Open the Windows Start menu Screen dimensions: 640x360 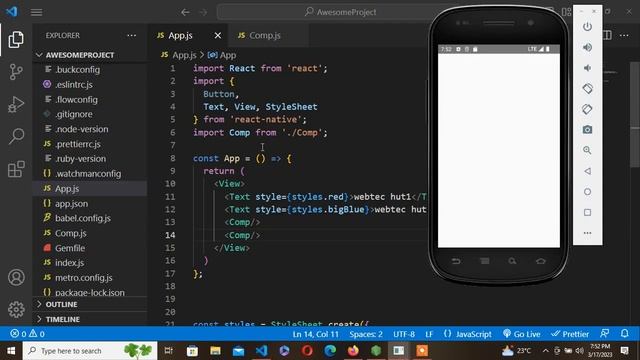pyautogui.click(x=11, y=351)
